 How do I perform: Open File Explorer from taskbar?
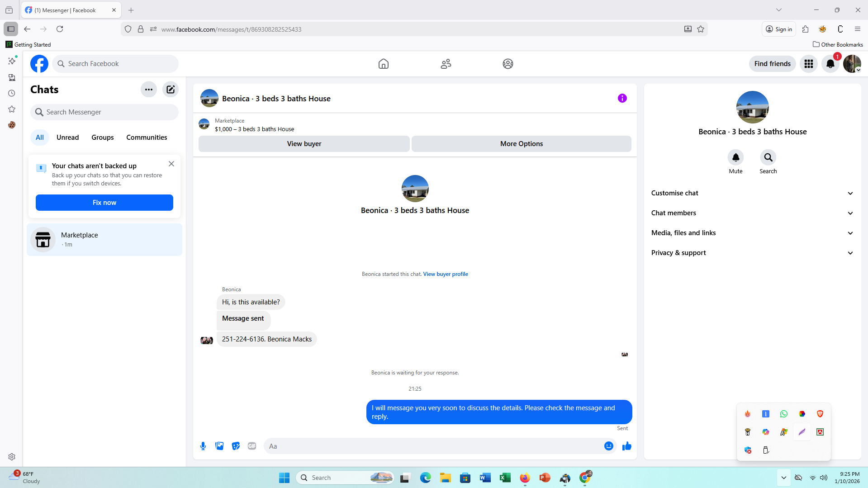(446, 478)
